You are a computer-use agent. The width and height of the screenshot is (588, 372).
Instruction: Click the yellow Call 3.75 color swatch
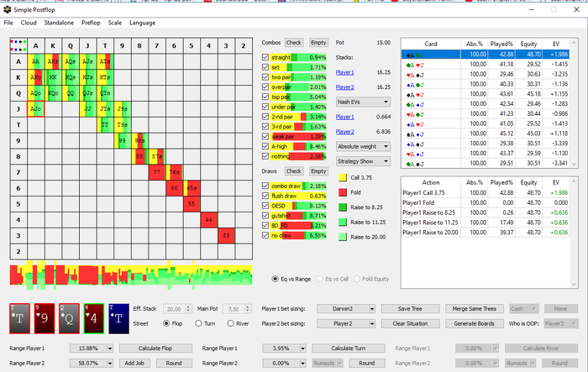pos(343,178)
